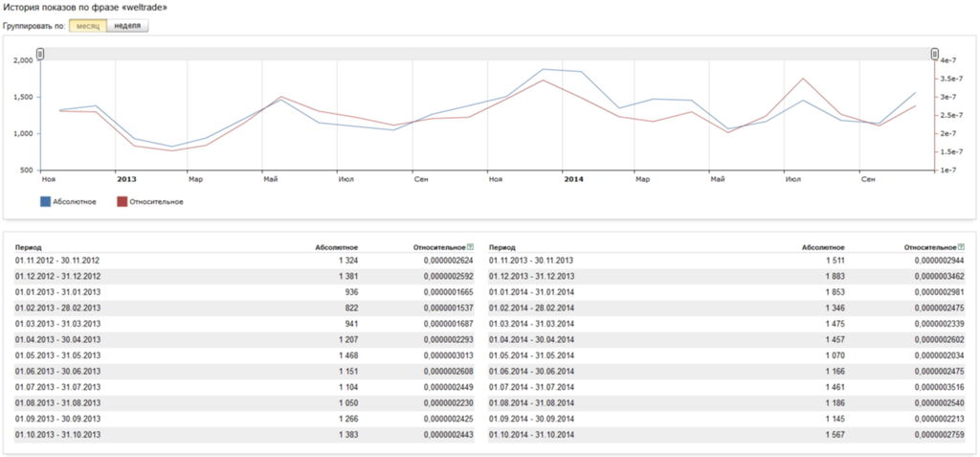The width and height of the screenshot is (980, 457).
Task: Switch grouping to месяц
Action: 87,25
